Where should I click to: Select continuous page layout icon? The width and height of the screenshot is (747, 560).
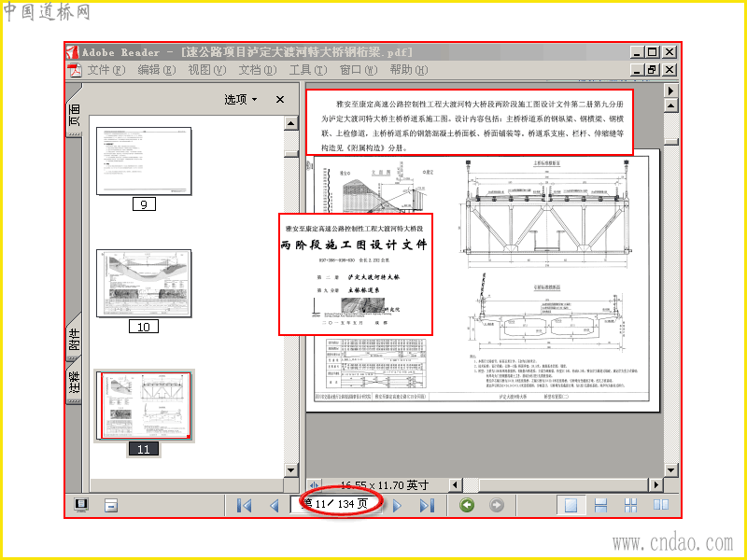[x=600, y=505]
